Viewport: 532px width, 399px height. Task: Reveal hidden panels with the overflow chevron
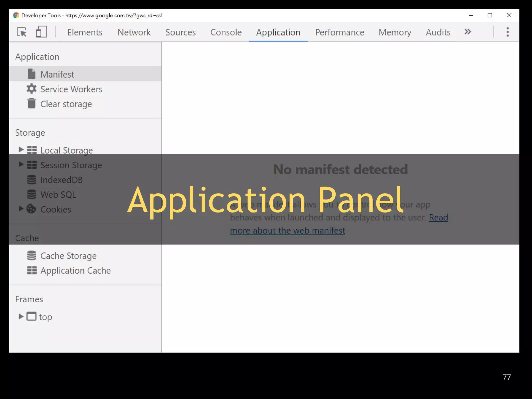pos(467,32)
